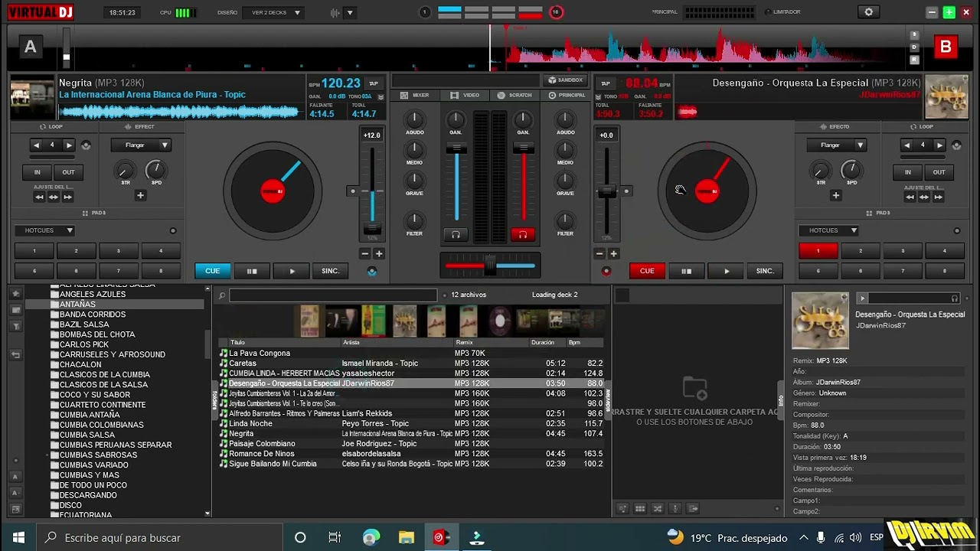Click deck A headphone cue button

[456, 234]
